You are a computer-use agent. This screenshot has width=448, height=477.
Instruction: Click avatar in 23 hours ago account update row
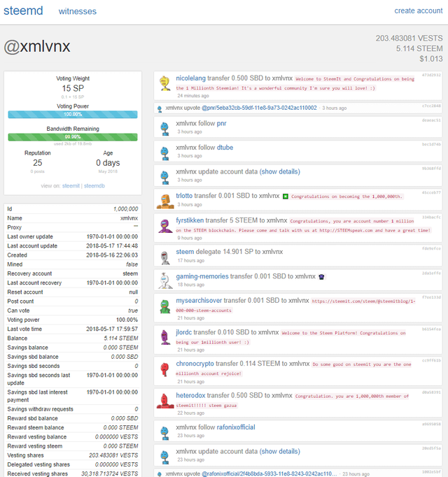[164, 457]
